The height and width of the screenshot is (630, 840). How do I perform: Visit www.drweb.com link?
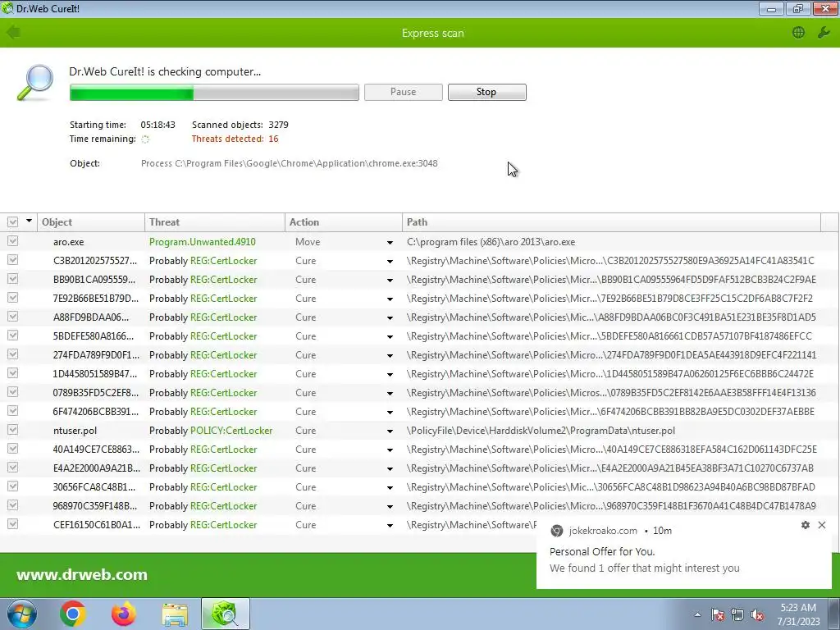point(82,575)
